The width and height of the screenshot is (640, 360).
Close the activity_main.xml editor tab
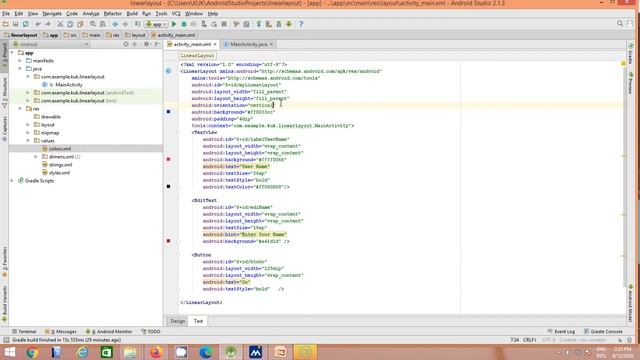(215, 44)
